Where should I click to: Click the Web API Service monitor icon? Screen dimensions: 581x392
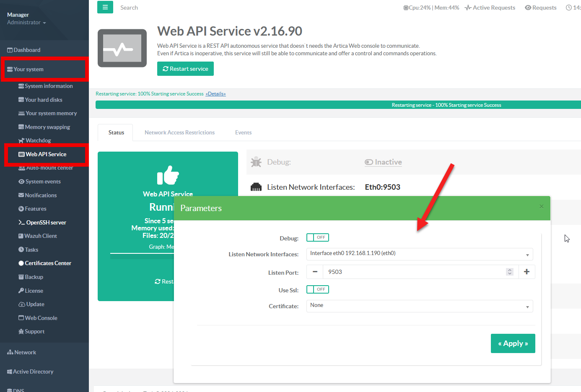pos(122,48)
